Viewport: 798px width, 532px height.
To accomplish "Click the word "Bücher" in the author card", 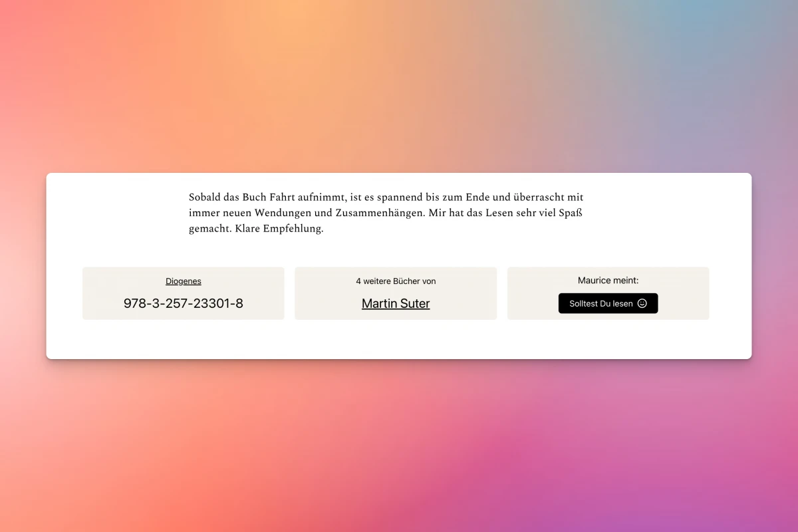I will tap(406, 281).
